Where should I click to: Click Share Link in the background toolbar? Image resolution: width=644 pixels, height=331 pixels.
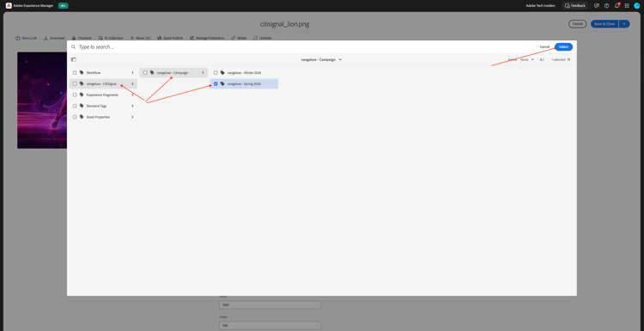coord(27,38)
